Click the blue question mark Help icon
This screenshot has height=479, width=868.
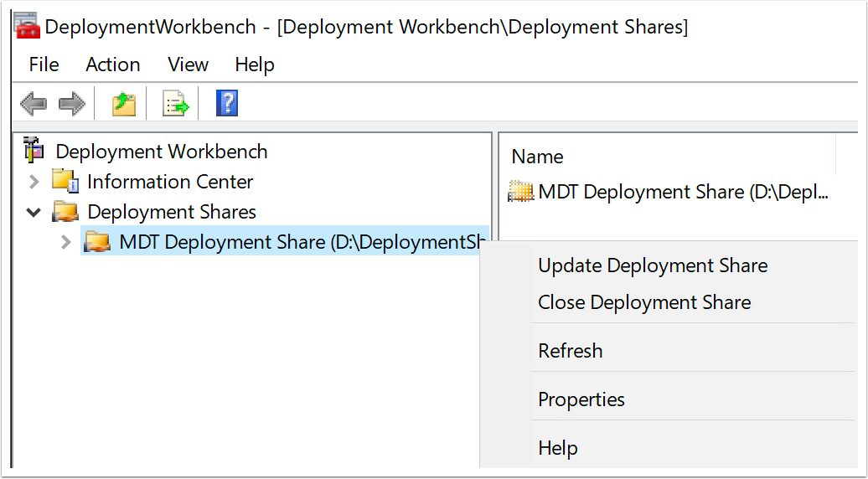click(227, 104)
